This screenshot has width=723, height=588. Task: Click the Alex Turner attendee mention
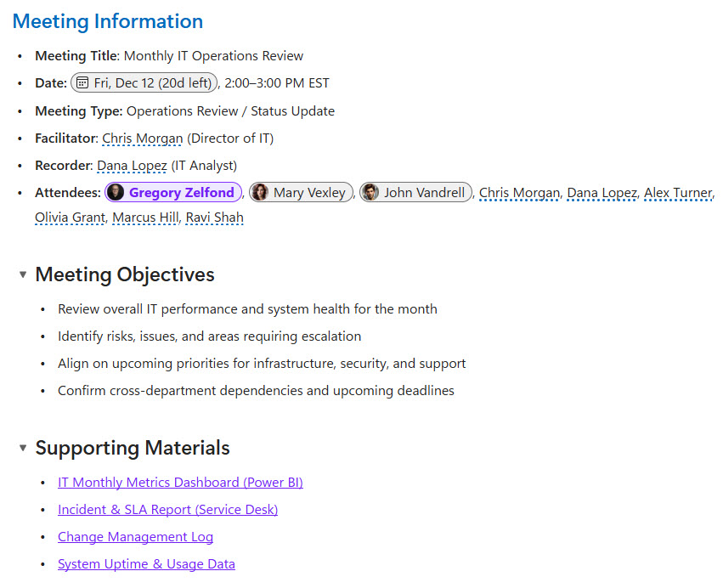click(678, 192)
